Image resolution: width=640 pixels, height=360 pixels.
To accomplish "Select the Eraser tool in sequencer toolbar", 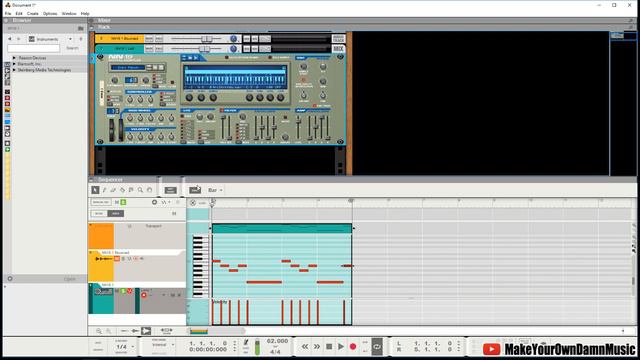I will 113,190.
